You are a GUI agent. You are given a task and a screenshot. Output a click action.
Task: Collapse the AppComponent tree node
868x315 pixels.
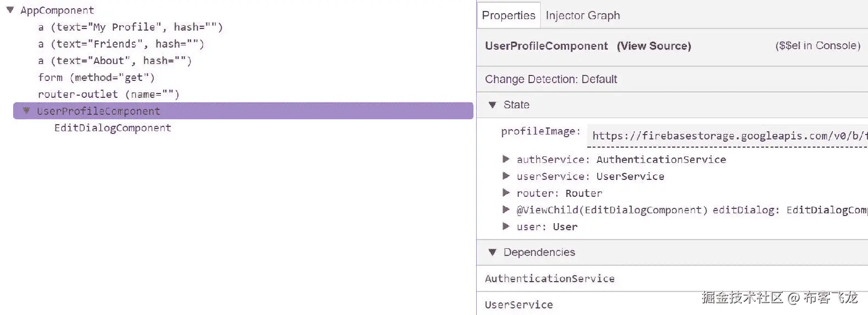click(x=10, y=10)
